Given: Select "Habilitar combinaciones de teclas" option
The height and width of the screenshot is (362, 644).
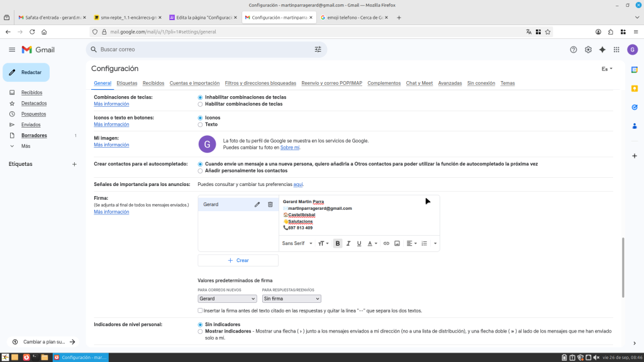Looking at the screenshot, I should [x=200, y=104].
